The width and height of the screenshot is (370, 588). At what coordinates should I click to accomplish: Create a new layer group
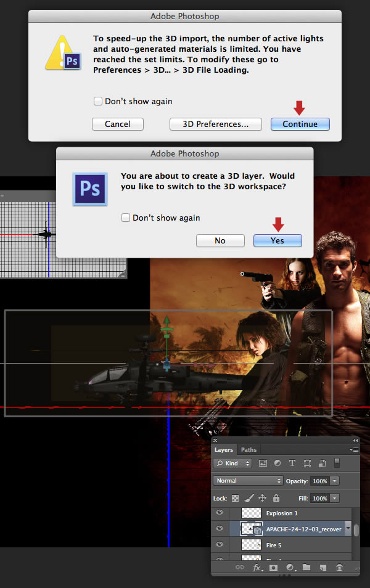coord(306,568)
